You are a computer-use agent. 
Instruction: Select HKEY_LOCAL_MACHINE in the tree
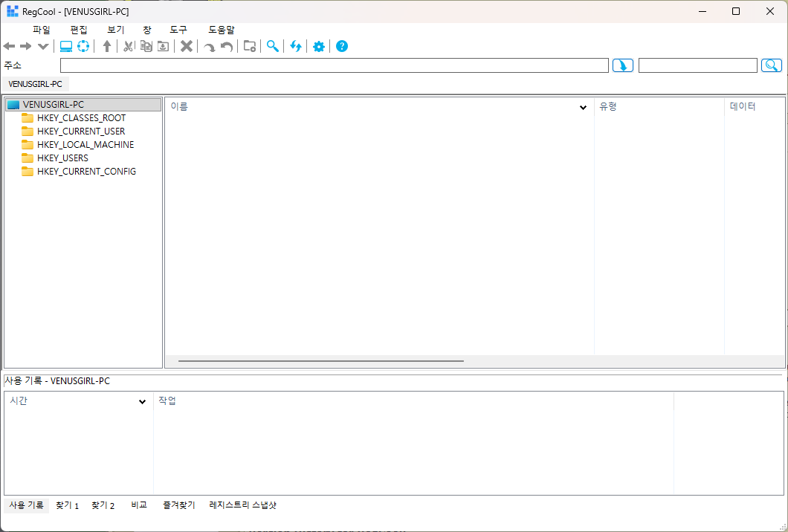[85, 145]
